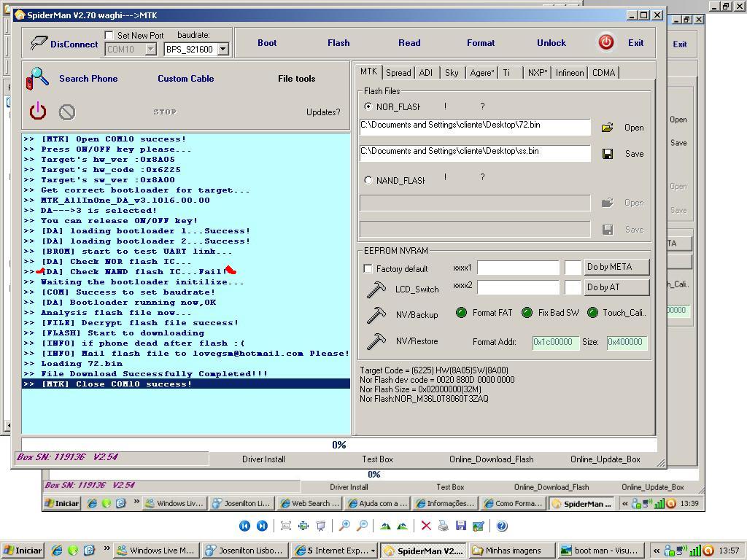This screenshot has width=747, height=560.
Task: Open the Infineon tab
Action: tap(569, 73)
